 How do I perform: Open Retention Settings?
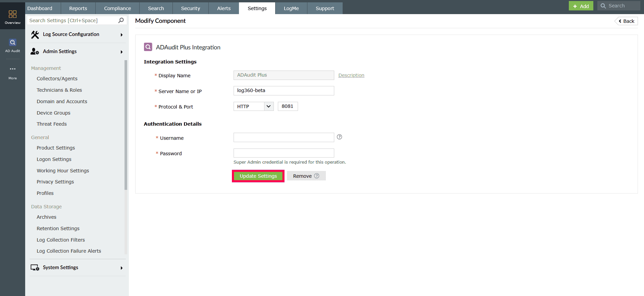[x=58, y=228]
